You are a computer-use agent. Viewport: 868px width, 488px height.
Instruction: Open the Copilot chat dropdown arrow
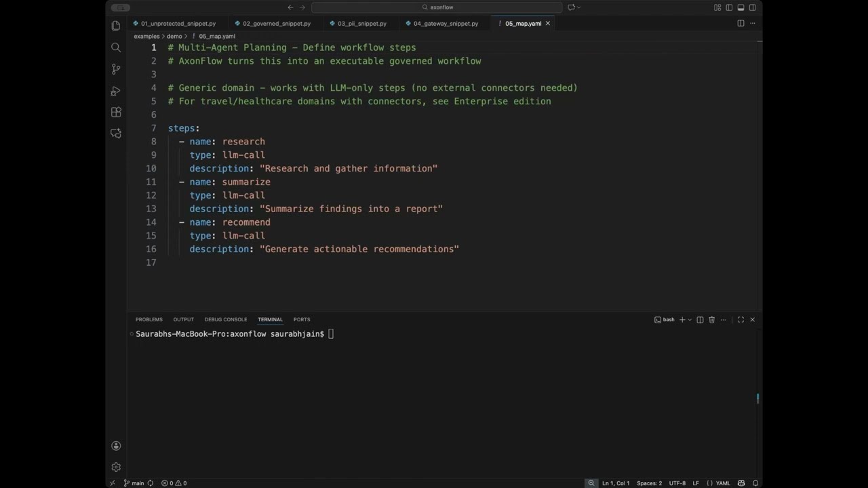(x=578, y=7)
